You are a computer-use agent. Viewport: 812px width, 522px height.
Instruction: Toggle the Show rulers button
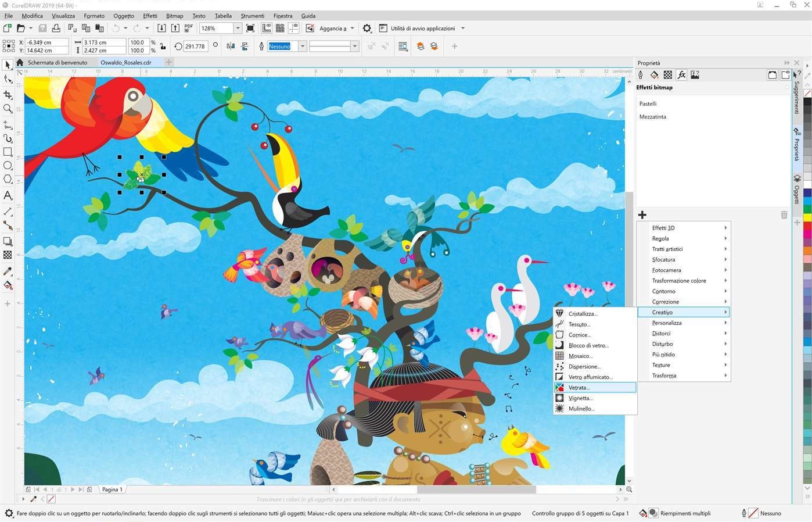tap(267, 28)
